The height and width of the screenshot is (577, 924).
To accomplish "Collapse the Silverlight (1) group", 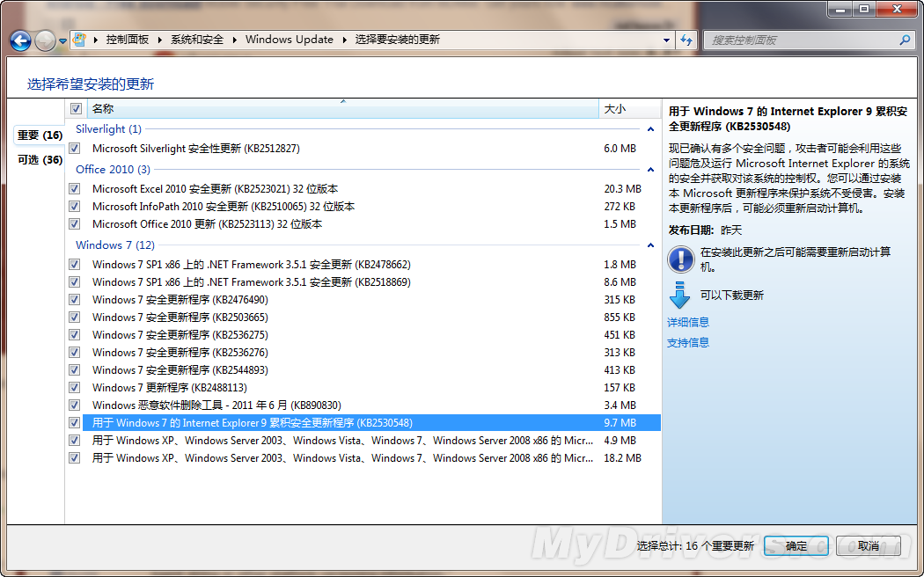I will [650, 129].
